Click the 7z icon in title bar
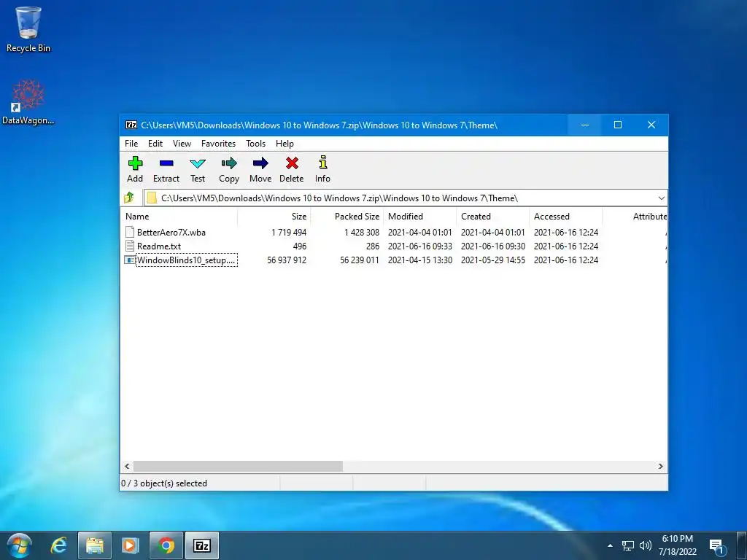 coord(131,125)
